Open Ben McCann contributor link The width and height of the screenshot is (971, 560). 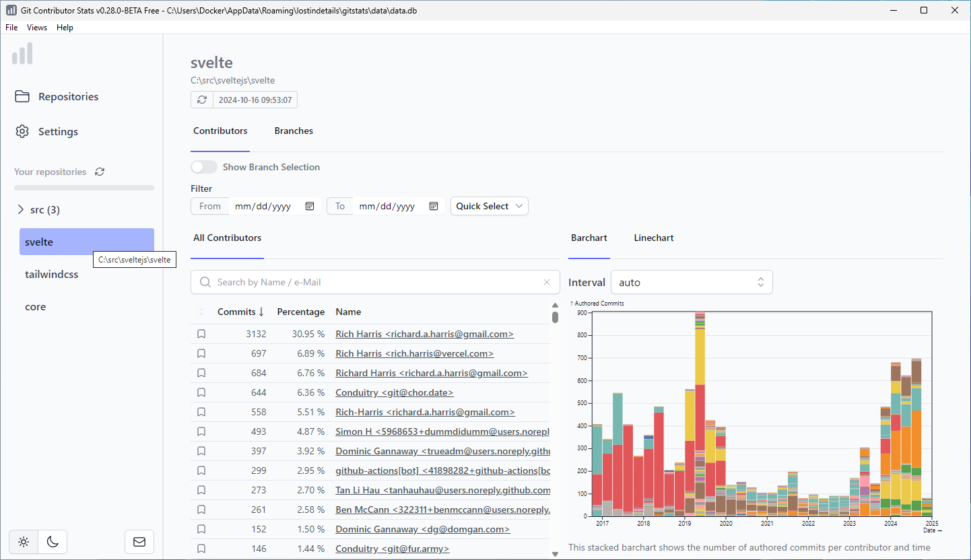(442, 510)
